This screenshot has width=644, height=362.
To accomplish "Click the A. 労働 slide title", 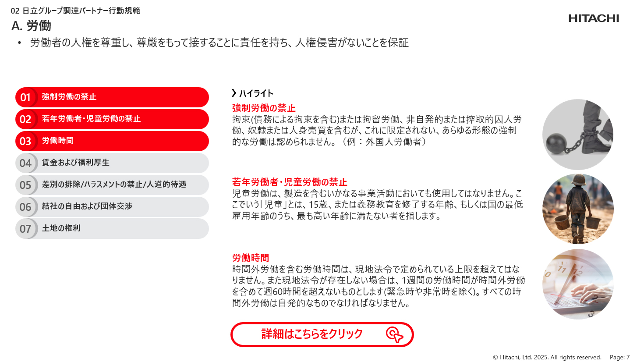I will [x=31, y=26].
